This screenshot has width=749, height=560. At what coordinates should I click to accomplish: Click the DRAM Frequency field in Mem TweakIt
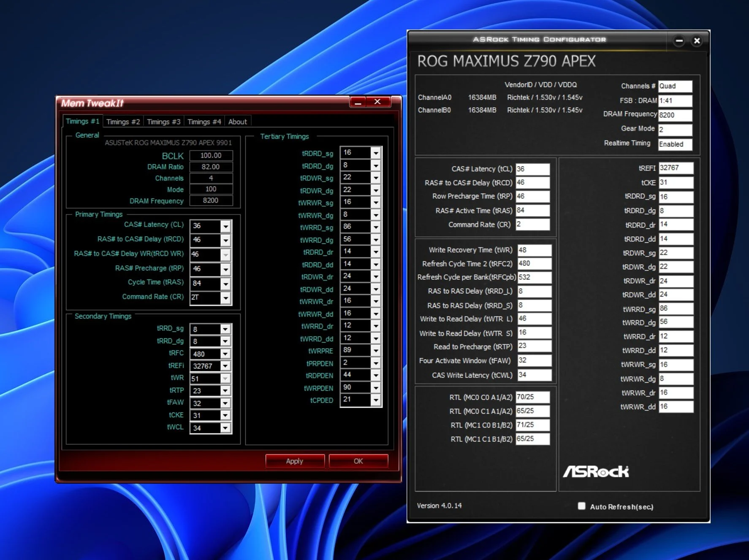coord(211,200)
